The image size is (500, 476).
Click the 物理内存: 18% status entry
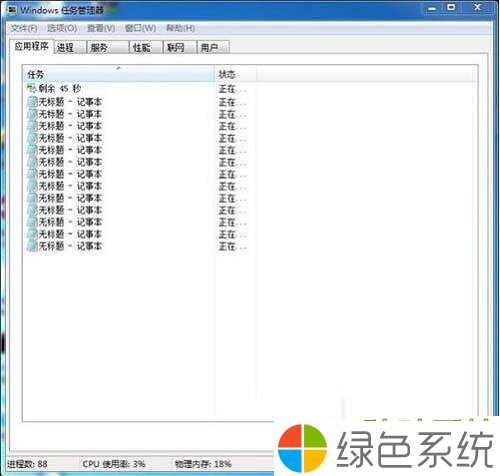203,464
